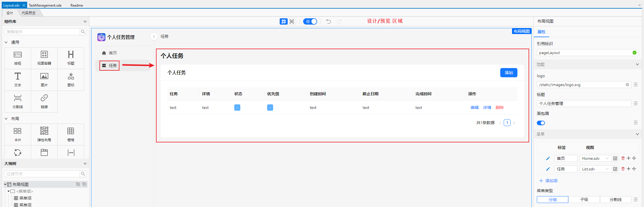Viewport: 644px width, 207px height.
Task: Switch to preview mode with the eye icon
Action: [292, 21]
